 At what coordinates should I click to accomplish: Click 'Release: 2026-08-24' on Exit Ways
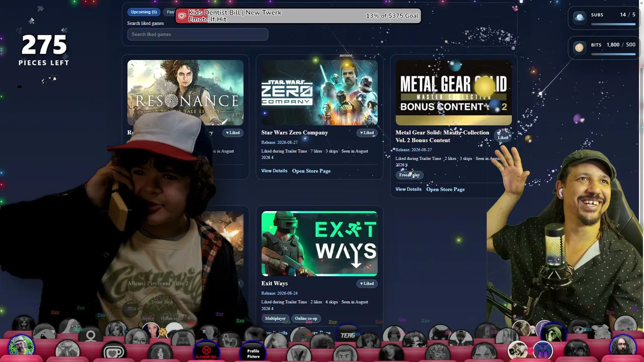point(279,293)
